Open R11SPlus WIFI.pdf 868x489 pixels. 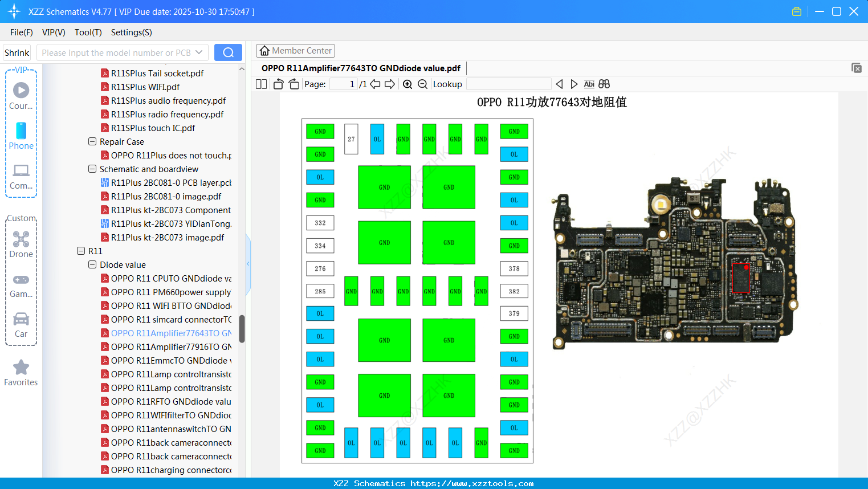tap(145, 87)
